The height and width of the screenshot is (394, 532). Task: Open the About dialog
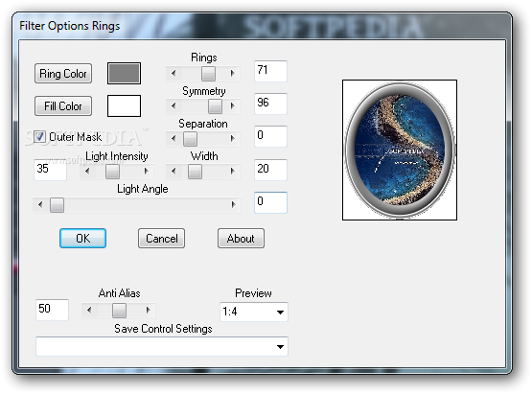[241, 239]
